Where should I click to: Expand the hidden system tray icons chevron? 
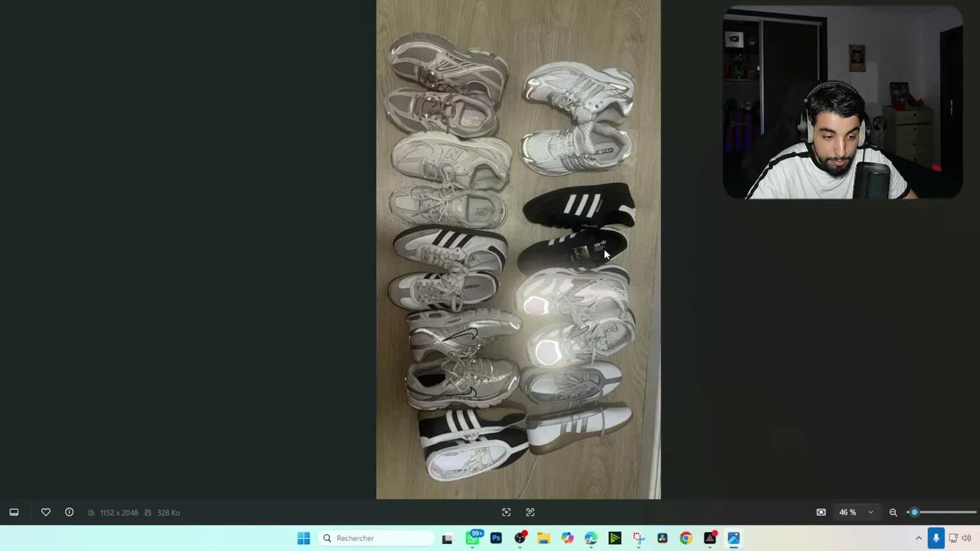[x=919, y=538]
